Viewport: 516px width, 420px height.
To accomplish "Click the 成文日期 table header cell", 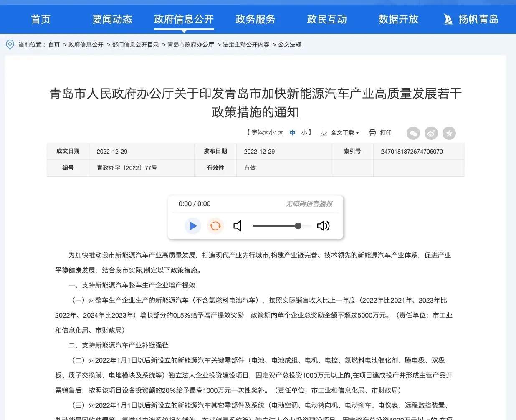I will click(x=68, y=151).
